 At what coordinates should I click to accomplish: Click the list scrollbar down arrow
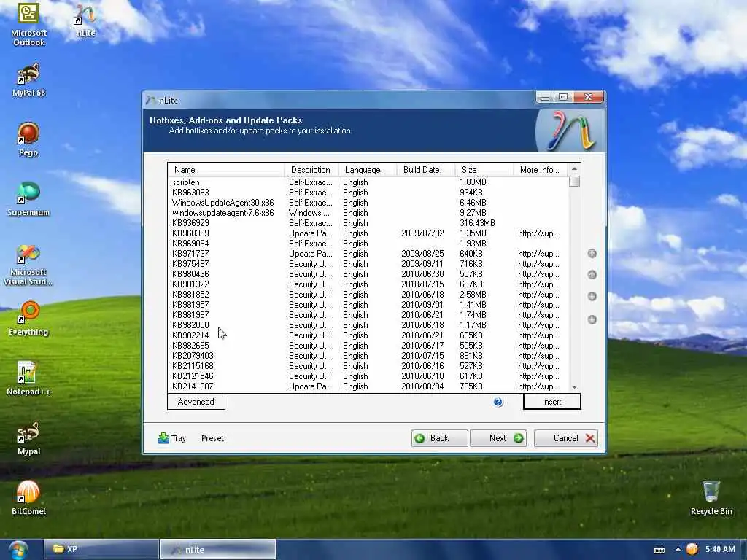pos(574,387)
